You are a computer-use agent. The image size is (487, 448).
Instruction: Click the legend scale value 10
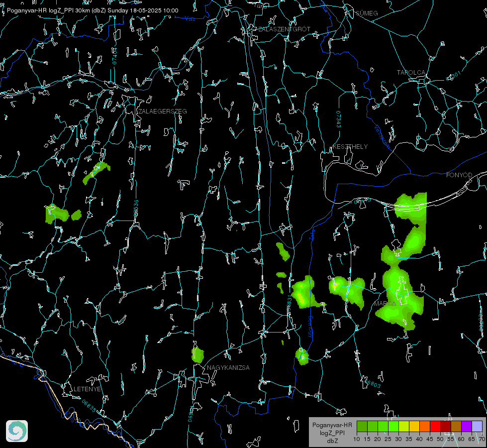point(357,439)
